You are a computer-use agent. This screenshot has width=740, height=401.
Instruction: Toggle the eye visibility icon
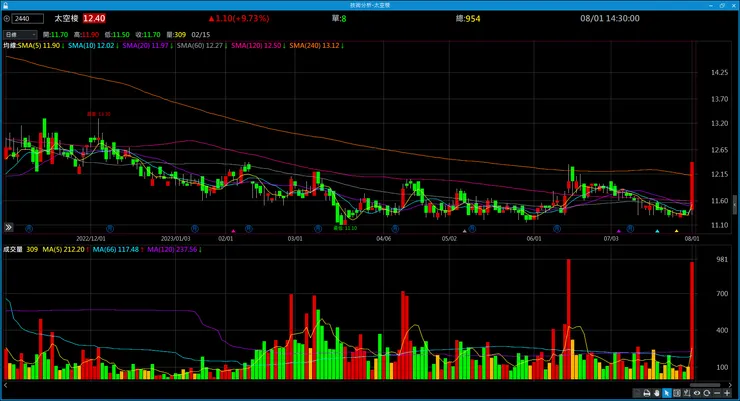coord(697,393)
